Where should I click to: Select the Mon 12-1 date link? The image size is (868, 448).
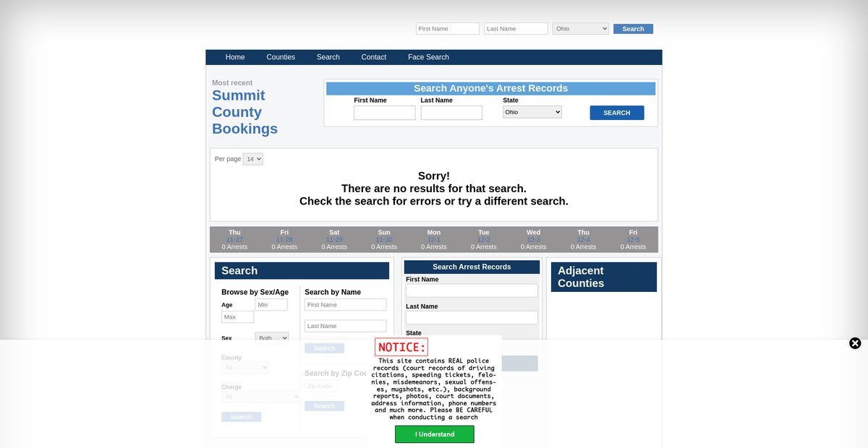[x=434, y=239]
